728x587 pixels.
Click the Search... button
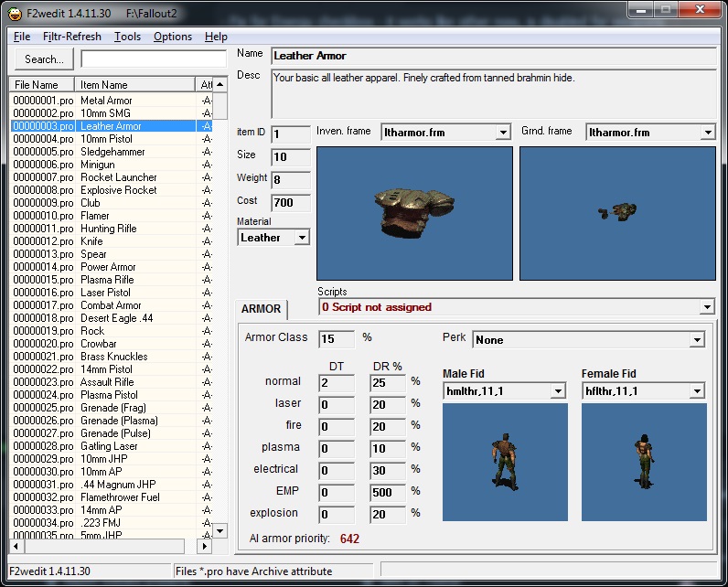pyautogui.click(x=44, y=59)
